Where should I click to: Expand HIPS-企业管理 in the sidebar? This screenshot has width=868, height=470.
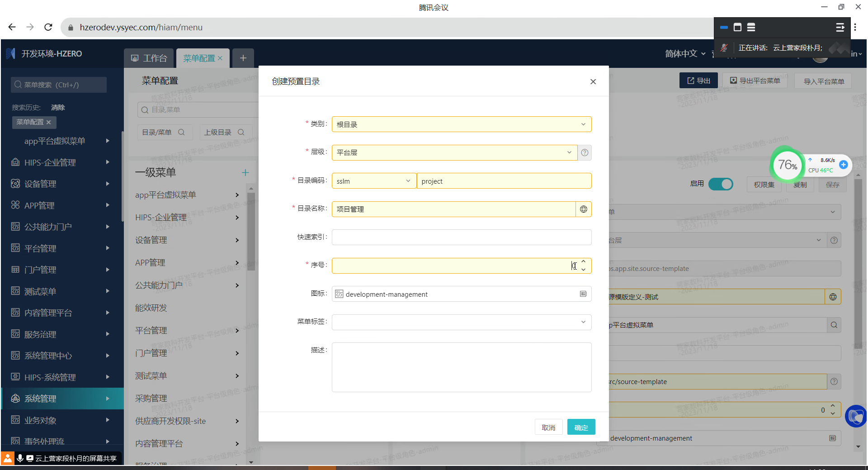(x=108, y=162)
